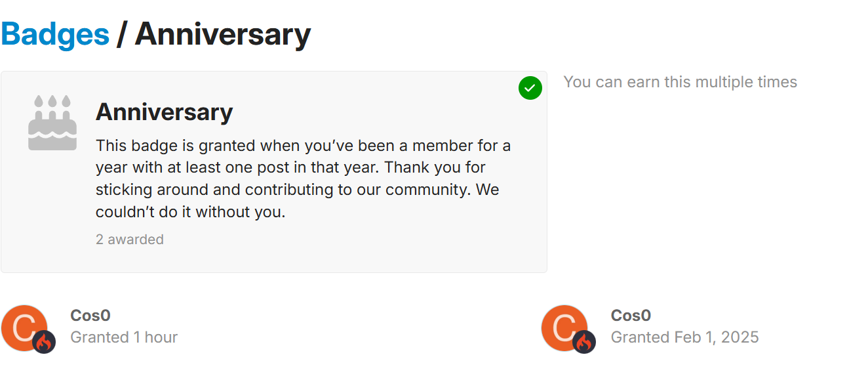Click the flame flair on the left Cos0 avatar
Screen dimensions: 868x380
tap(44, 342)
